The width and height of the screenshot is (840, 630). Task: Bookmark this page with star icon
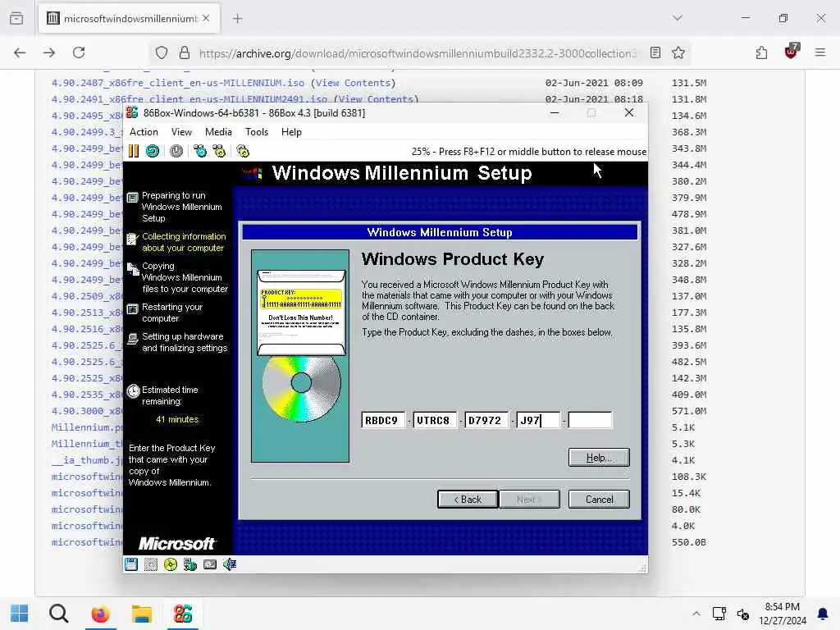point(678,52)
